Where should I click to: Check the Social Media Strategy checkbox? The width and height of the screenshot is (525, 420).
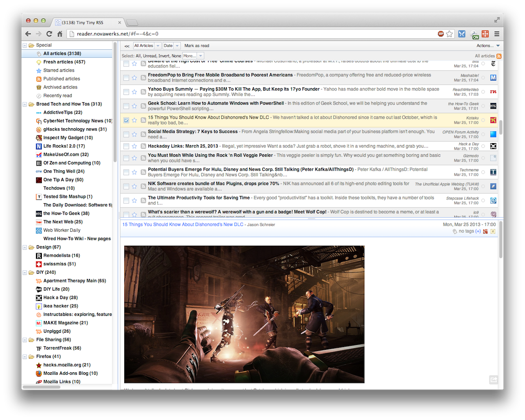tap(126, 134)
